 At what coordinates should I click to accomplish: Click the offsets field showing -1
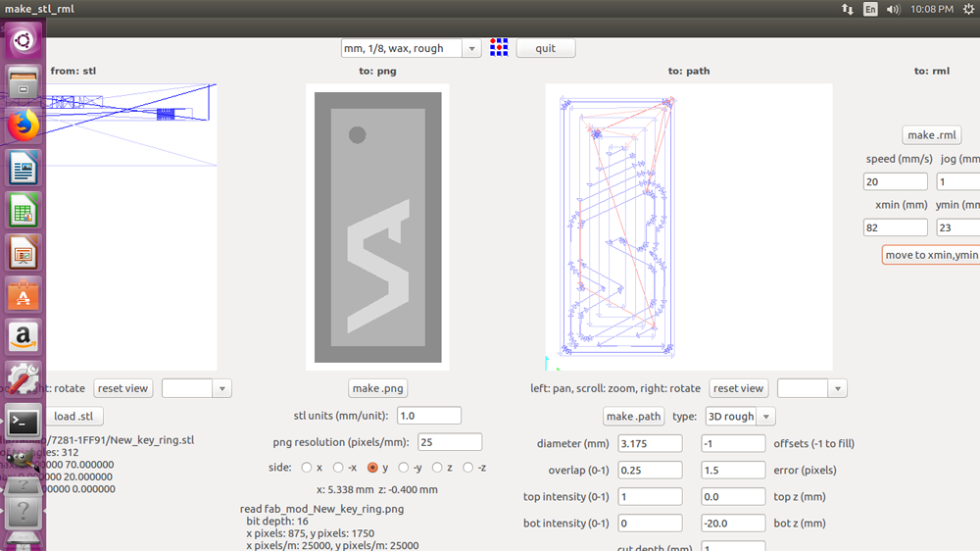733,443
